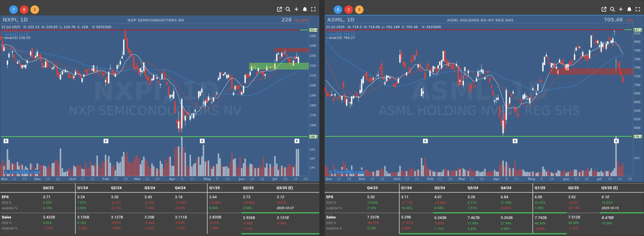Click the red resistance zone on NXPI chart
The width and height of the screenshot is (644, 236).
292,50
